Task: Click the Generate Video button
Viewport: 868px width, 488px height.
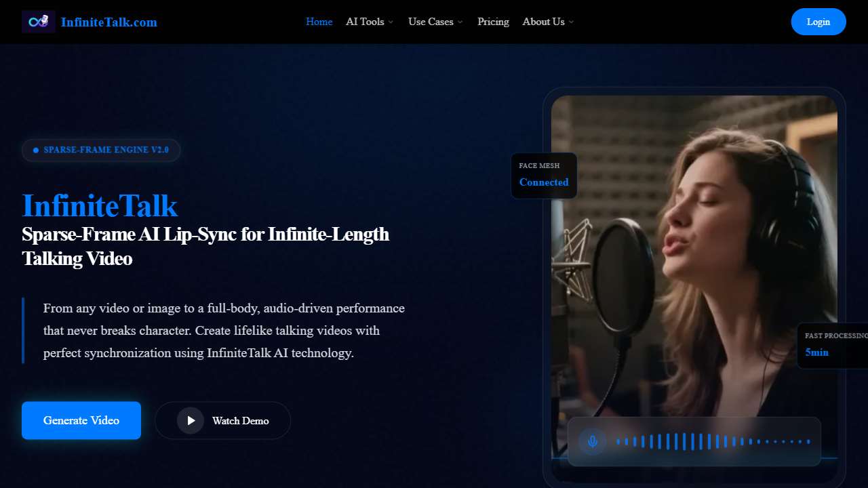Action: tap(81, 420)
